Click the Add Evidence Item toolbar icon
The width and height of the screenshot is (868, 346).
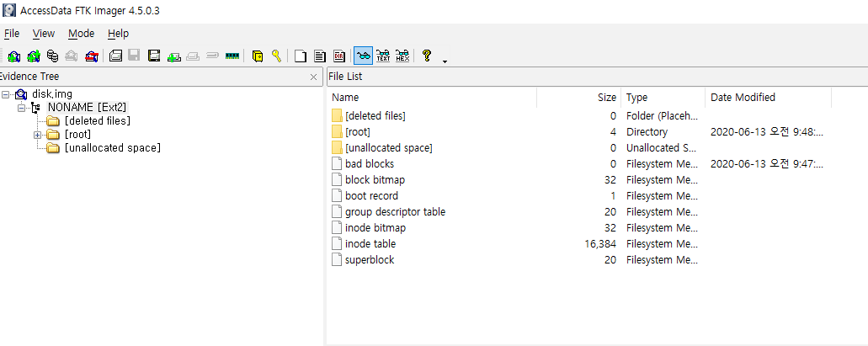coord(14,56)
